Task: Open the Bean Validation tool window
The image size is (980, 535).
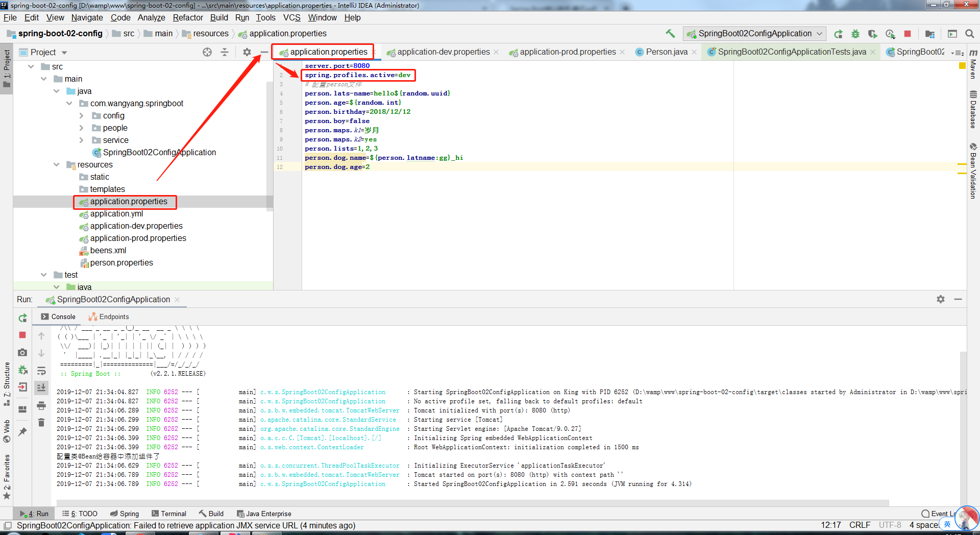Action: (x=973, y=171)
